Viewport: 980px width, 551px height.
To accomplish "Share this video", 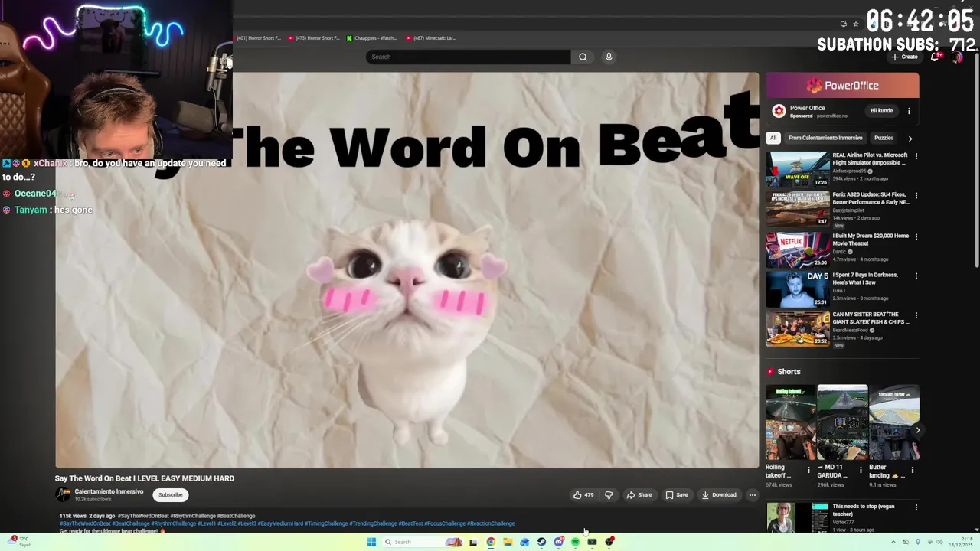I will click(639, 495).
